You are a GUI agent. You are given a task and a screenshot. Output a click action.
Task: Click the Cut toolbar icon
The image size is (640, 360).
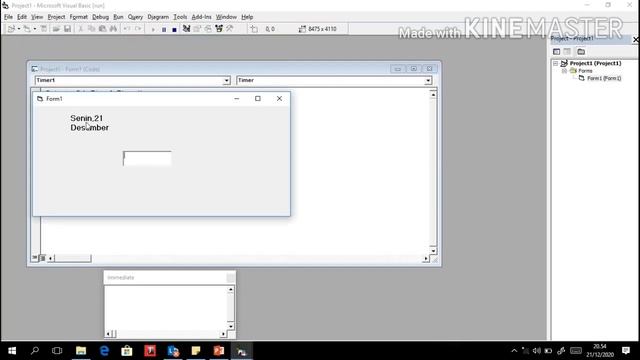pyautogui.click(x=80, y=29)
